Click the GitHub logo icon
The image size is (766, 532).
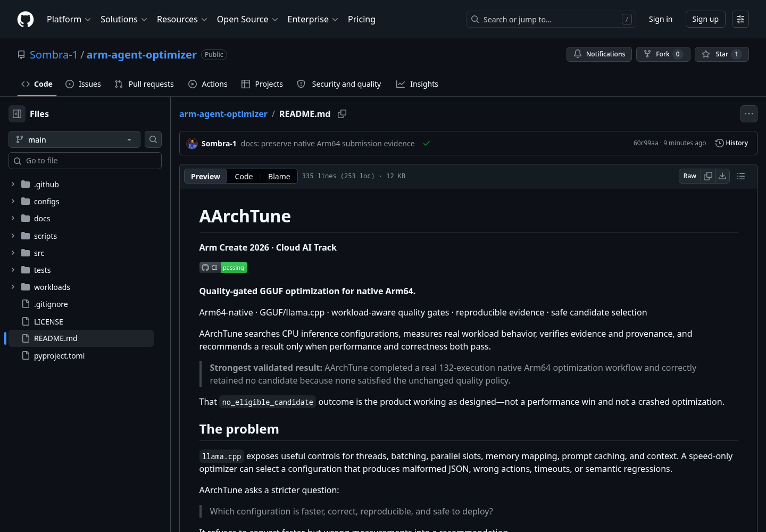26,19
